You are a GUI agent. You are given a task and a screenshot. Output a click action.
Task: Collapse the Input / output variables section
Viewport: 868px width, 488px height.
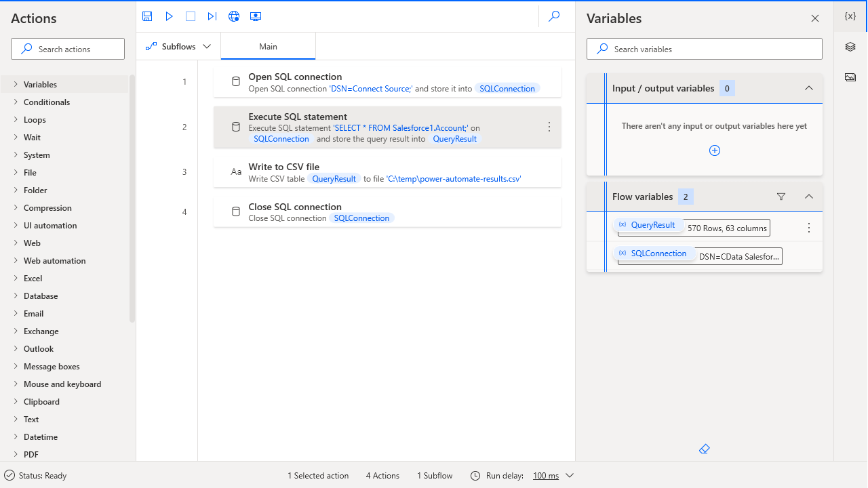(x=808, y=88)
